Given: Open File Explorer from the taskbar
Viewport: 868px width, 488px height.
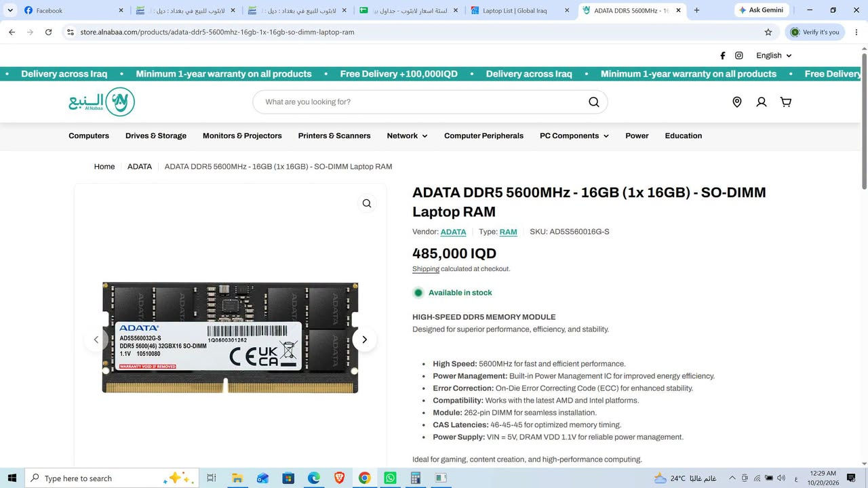Looking at the screenshot, I should 237,478.
